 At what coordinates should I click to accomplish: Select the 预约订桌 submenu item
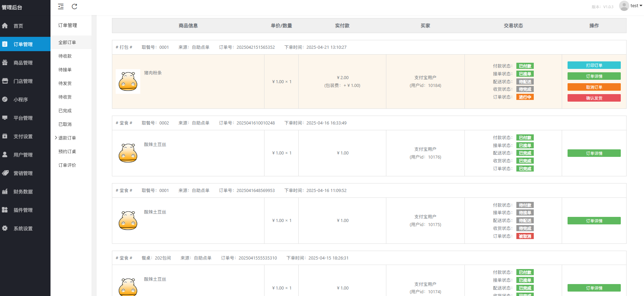[x=71, y=151]
